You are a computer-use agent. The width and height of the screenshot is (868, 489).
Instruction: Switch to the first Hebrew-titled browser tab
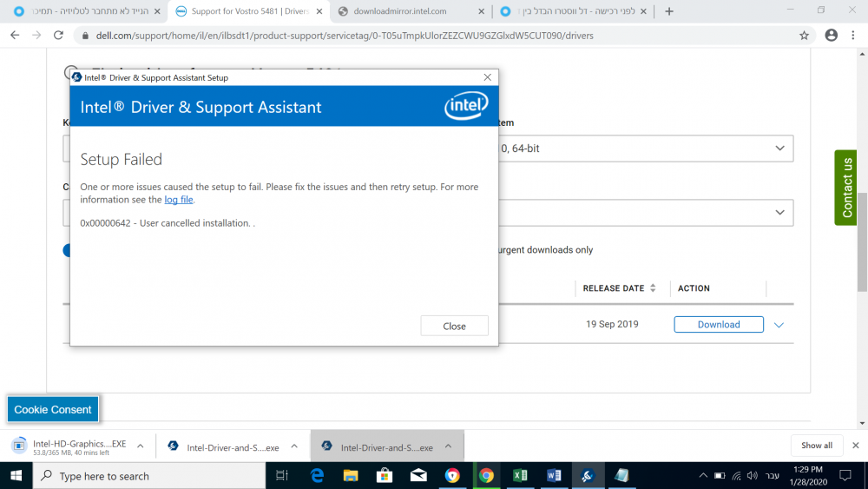point(89,11)
